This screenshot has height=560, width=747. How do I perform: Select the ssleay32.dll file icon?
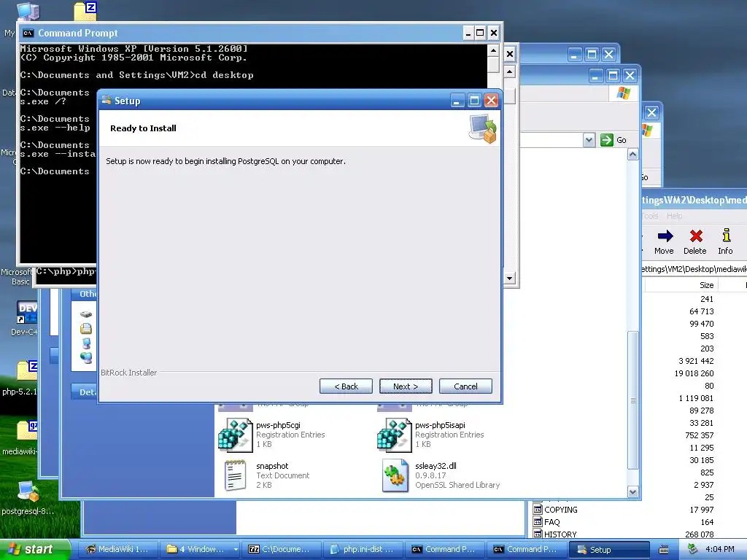[395, 475]
